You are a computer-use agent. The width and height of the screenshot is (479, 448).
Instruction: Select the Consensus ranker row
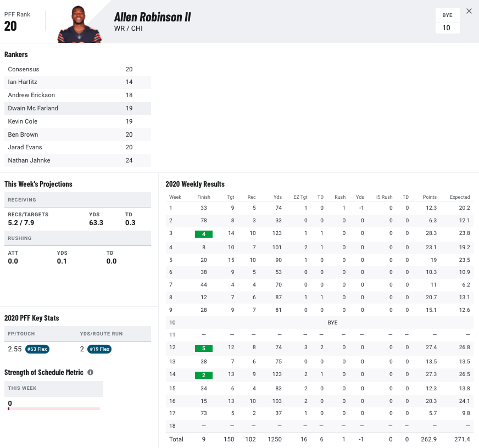tap(77, 69)
